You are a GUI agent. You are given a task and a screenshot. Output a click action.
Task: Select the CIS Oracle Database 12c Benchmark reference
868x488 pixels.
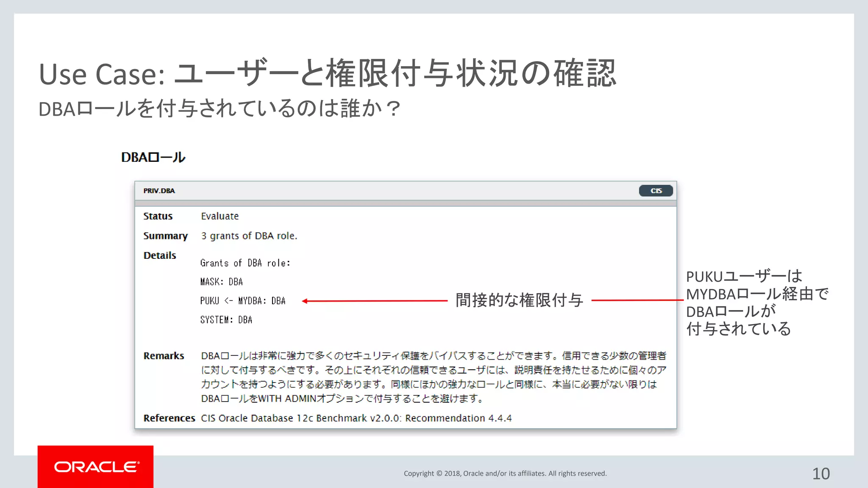pos(356,418)
